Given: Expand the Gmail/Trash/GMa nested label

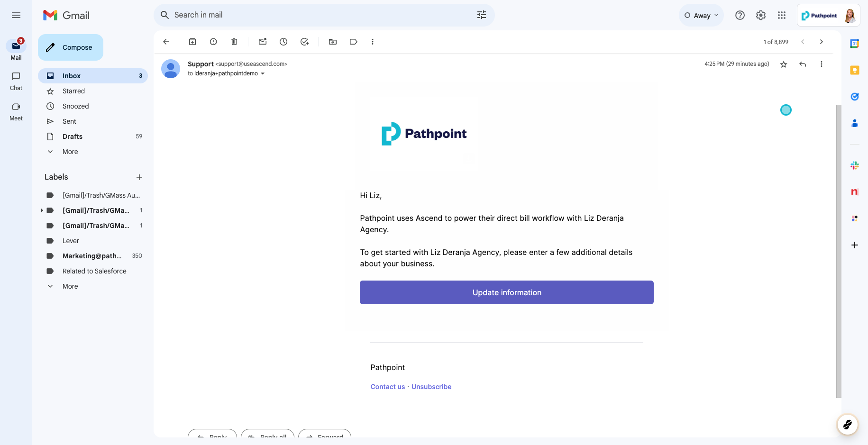Looking at the screenshot, I should pos(42,210).
